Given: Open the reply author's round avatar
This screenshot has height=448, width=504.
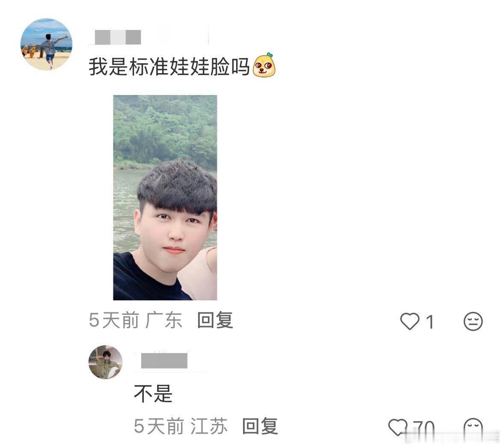Looking at the screenshot, I should pos(105,362).
